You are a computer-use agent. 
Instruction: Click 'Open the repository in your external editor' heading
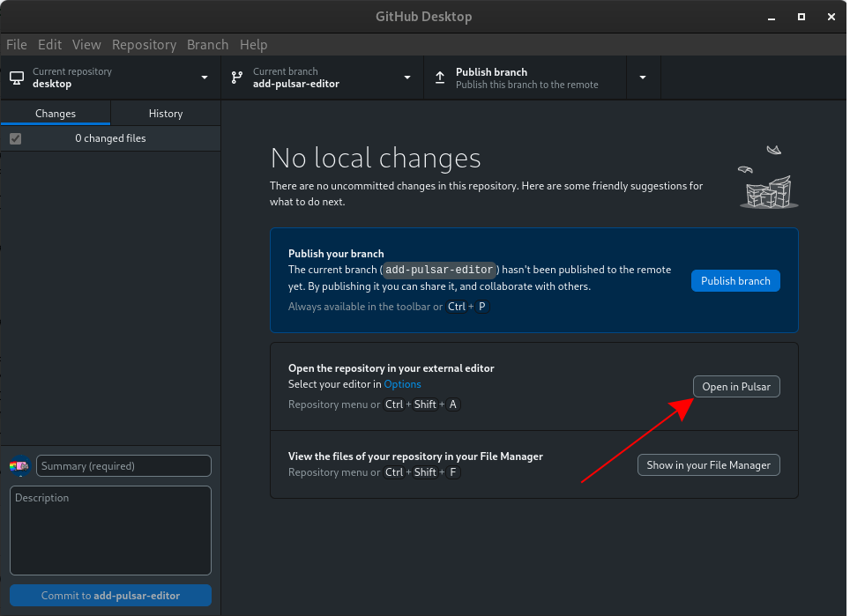(391, 368)
